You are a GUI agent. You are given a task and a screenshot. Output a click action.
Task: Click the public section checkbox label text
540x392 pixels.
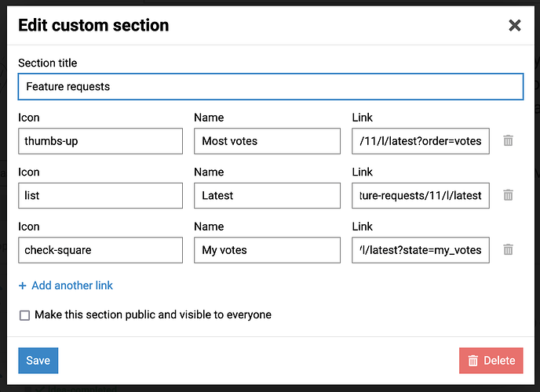pyautogui.click(x=153, y=314)
